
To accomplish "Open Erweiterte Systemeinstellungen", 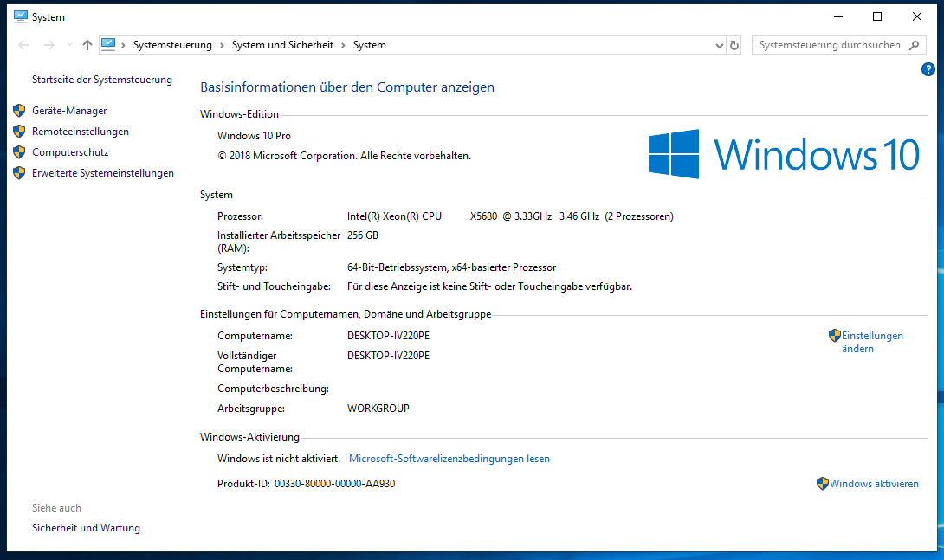I will click(x=103, y=173).
